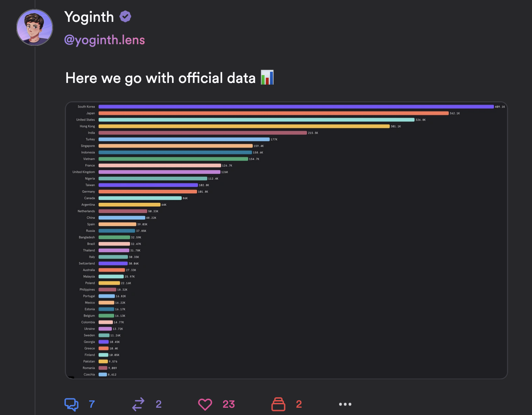Click the collect count 2

[x=299, y=404]
